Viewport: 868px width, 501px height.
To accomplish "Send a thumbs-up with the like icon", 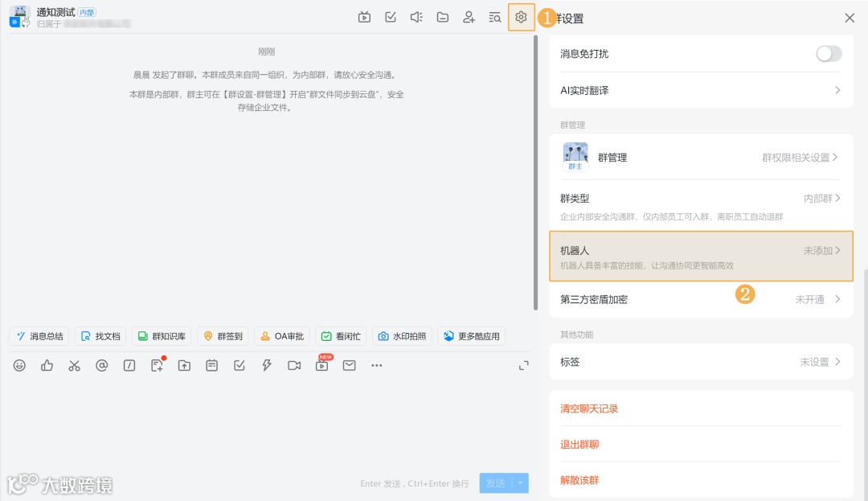I will [x=47, y=365].
